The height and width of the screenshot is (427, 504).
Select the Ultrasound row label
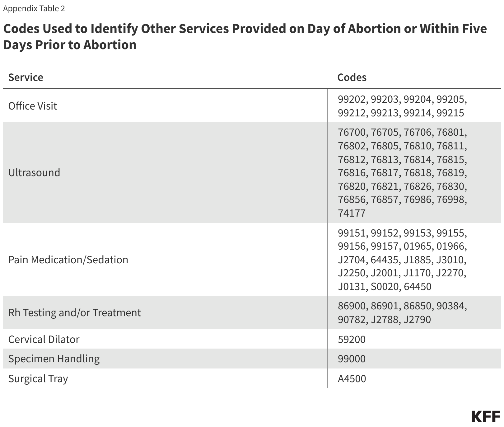click(x=34, y=172)
